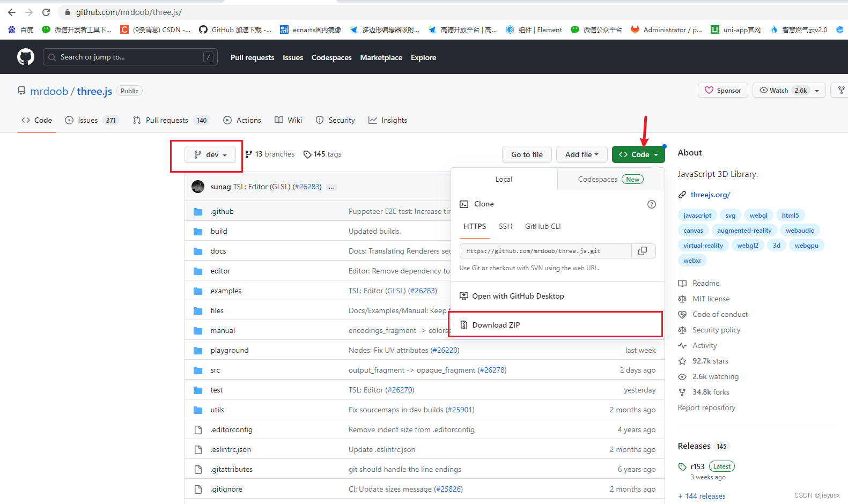Click the javascript topic tag
The image size is (848, 504).
[697, 216]
